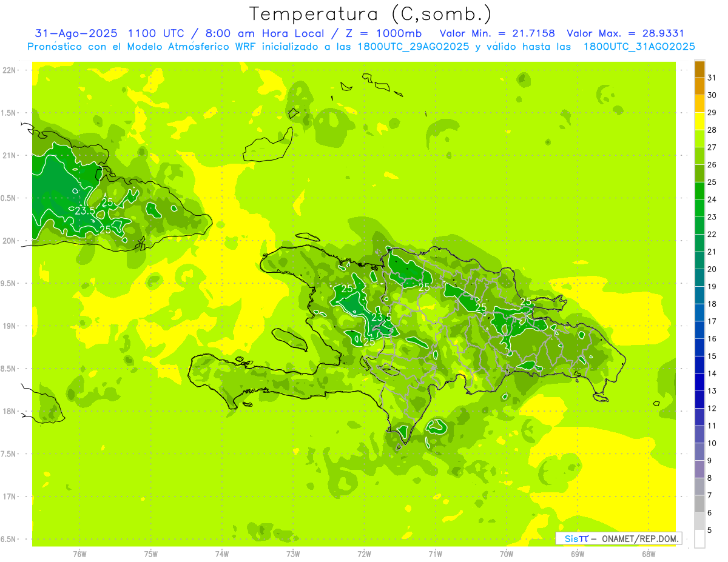Viewport: 728px width, 562px height.
Task: Click the "Valor Max. = 28.9331" readout
Action: click(625, 33)
